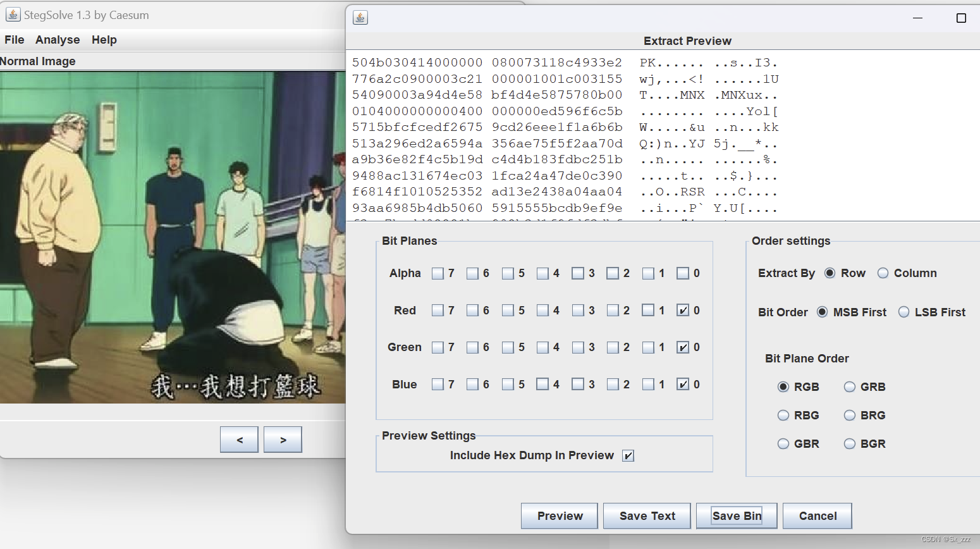980x549 pixels.
Task: Enable Red bit plane 1 checkbox
Action: pyautogui.click(x=648, y=310)
